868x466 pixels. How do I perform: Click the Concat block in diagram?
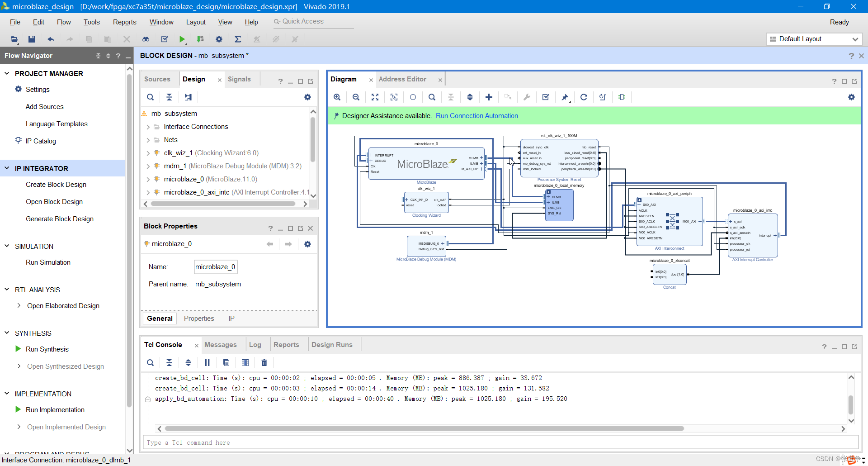[x=670, y=274]
